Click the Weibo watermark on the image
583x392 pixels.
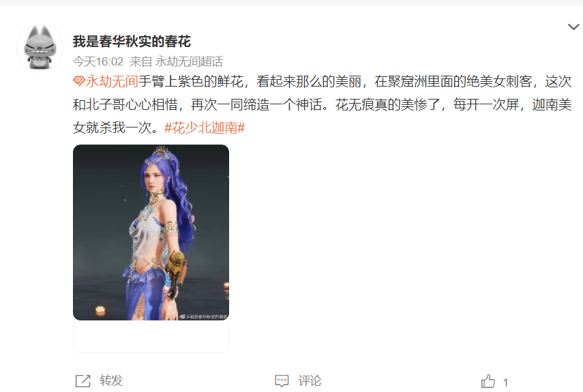[203, 316]
